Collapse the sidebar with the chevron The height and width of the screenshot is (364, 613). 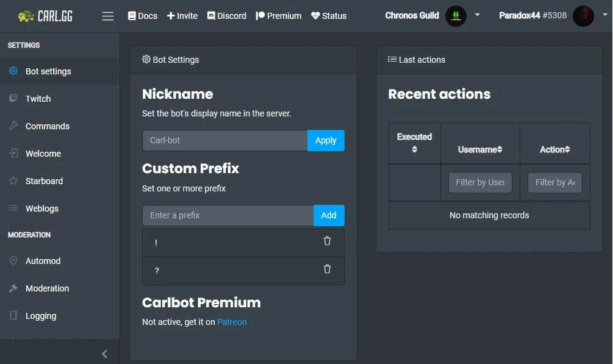pos(104,354)
